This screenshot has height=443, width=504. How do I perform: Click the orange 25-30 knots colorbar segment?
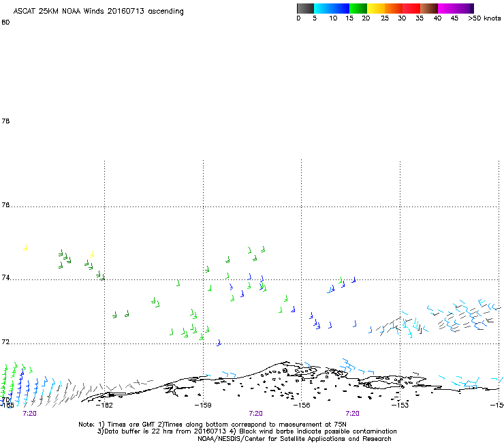[394, 8]
